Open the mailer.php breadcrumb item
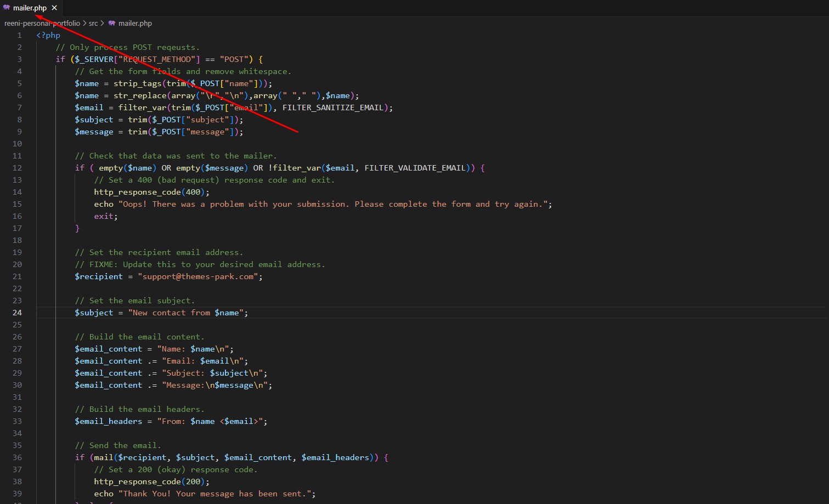This screenshot has height=504, width=829. click(x=135, y=23)
